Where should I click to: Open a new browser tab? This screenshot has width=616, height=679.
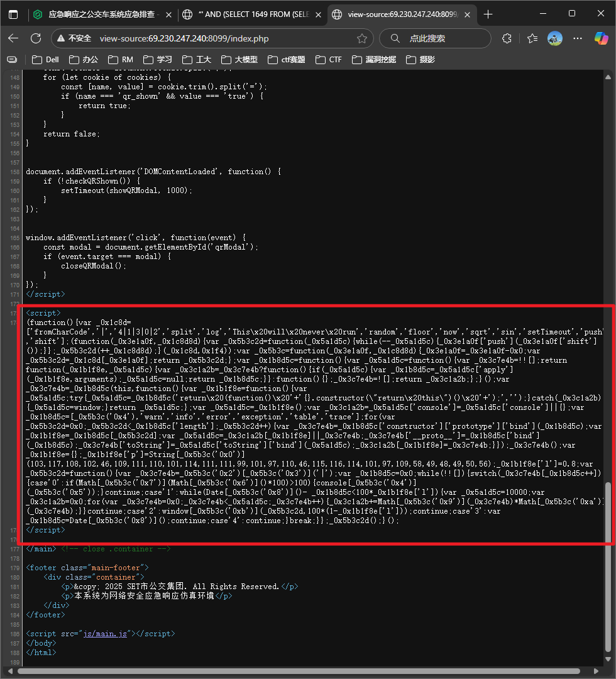(x=488, y=14)
